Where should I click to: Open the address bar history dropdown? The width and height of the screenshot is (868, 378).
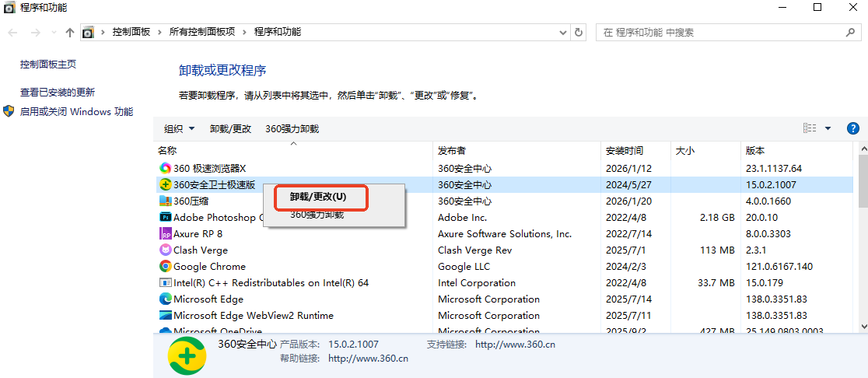[563, 32]
